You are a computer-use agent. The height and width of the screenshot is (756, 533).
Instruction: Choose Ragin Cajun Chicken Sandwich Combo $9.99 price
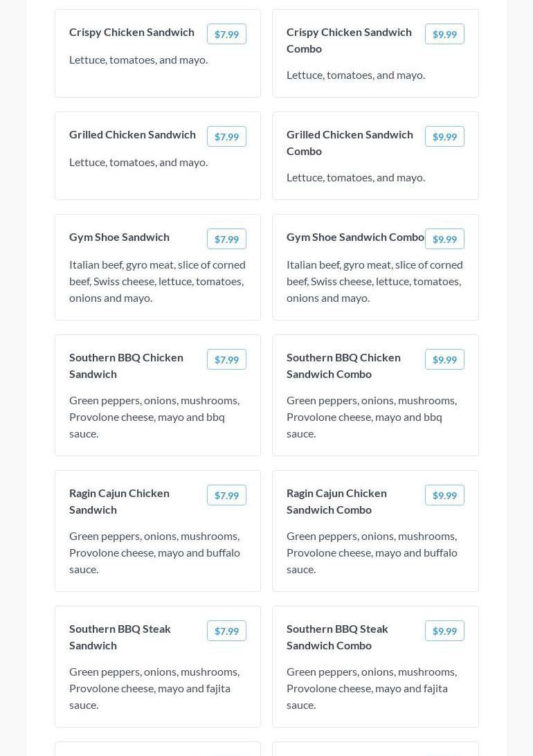click(444, 495)
